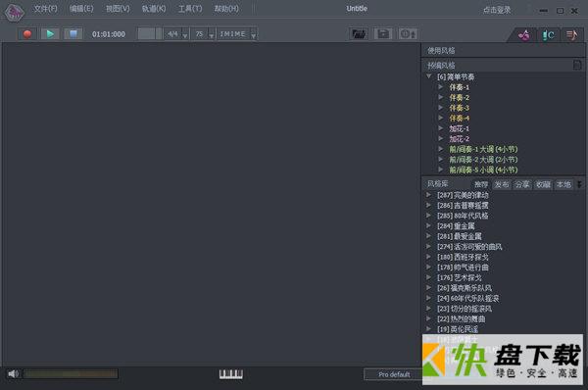Image resolution: width=588 pixels, height=390 pixels.
Task: Click the master volume slider bar
Action: pyautogui.click(x=71, y=373)
